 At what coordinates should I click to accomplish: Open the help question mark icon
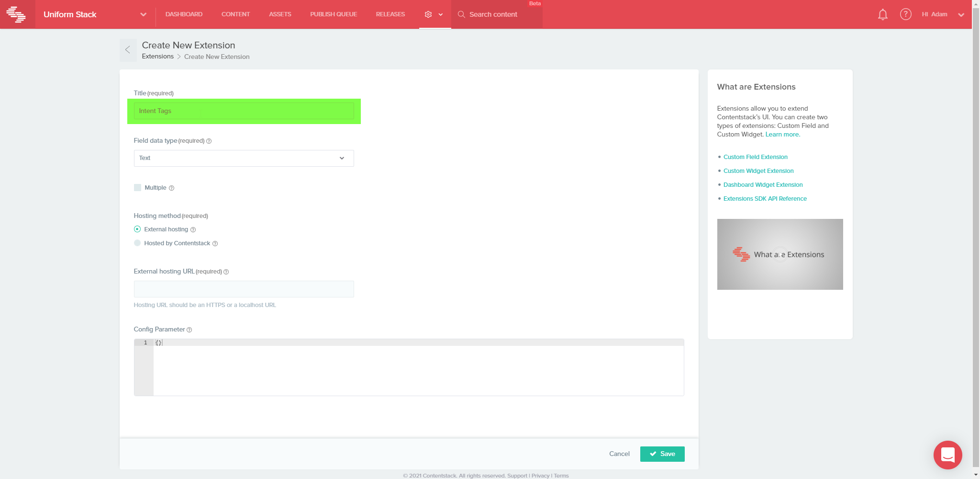[x=905, y=14]
